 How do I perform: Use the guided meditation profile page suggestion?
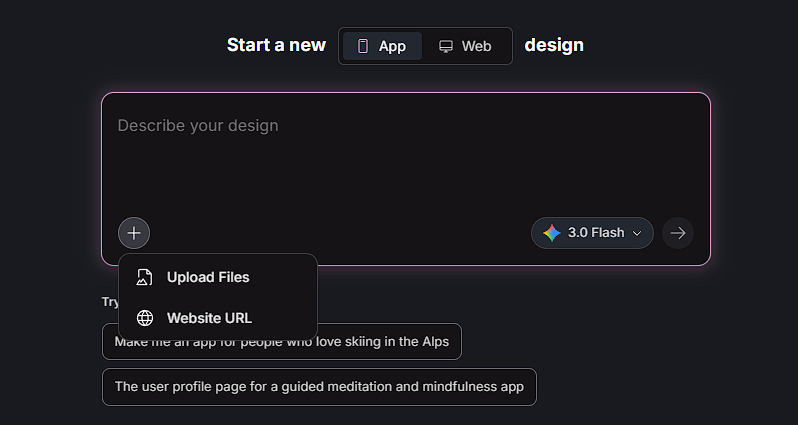click(319, 386)
